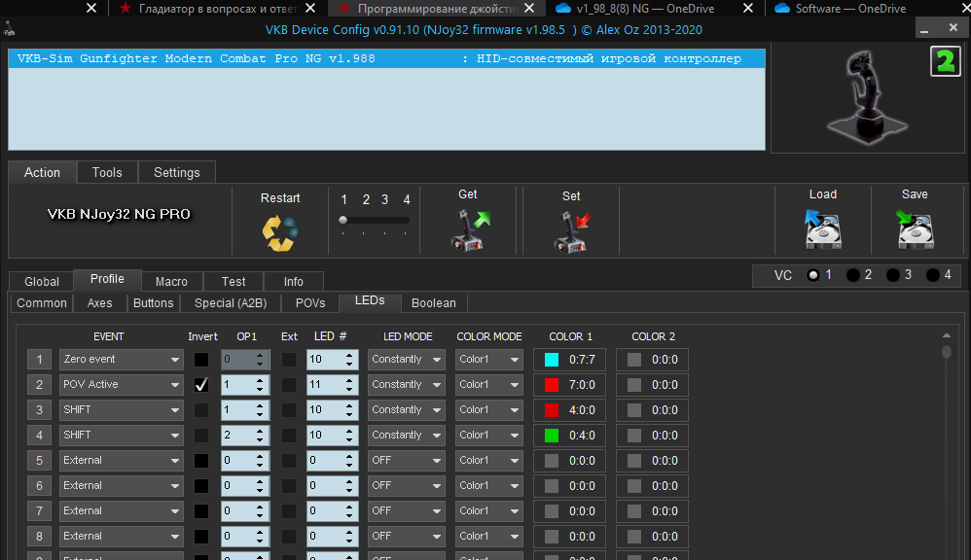Image resolution: width=971 pixels, height=560 pixels.
Task: Uncheck Invert checkbox for POV Active row
Action: point(201,385)
